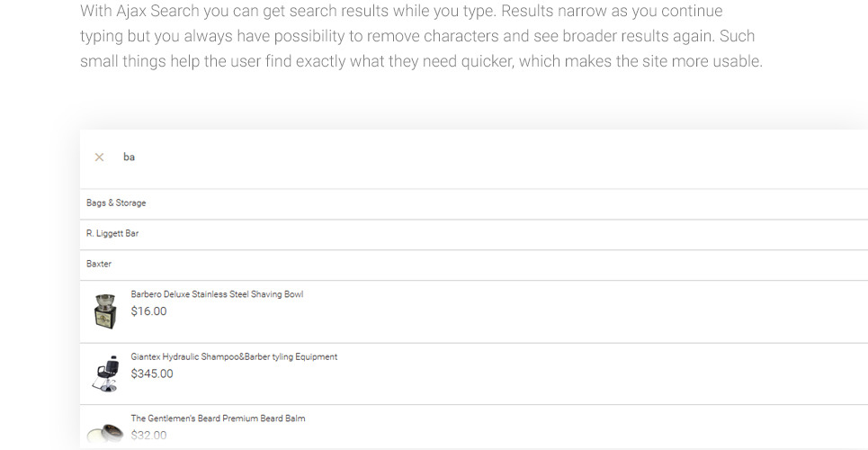
Task: Click the $345.00 price label
Action: 152,373
